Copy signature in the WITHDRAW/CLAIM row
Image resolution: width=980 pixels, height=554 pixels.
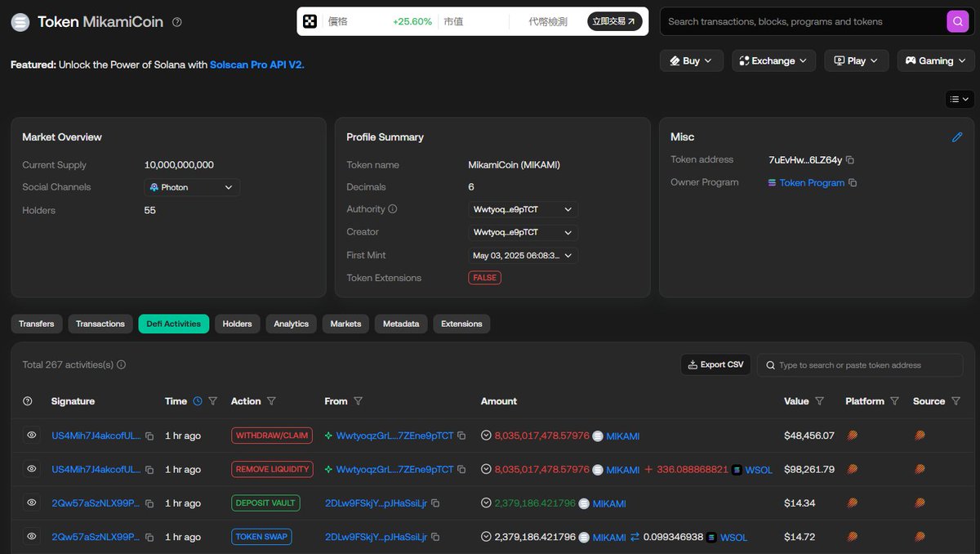(x=149, y=436)
